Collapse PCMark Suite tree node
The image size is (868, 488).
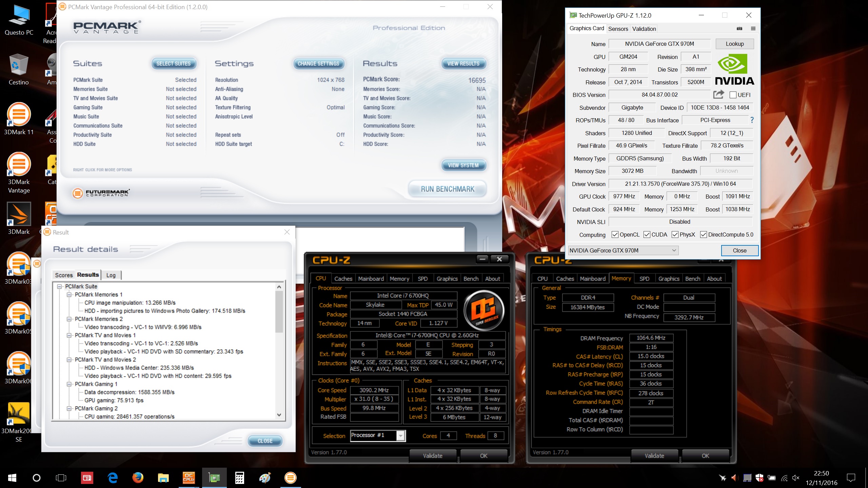coord(60,286)
